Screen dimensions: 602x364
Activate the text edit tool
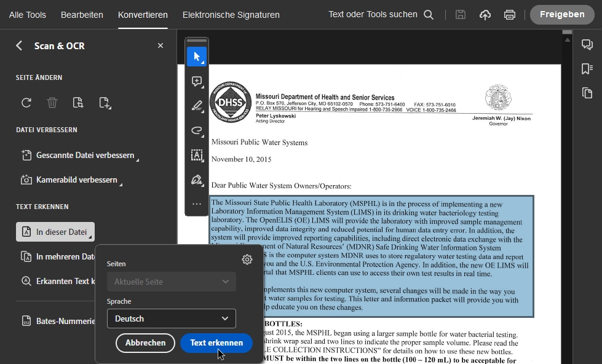[x=197, y=156]
